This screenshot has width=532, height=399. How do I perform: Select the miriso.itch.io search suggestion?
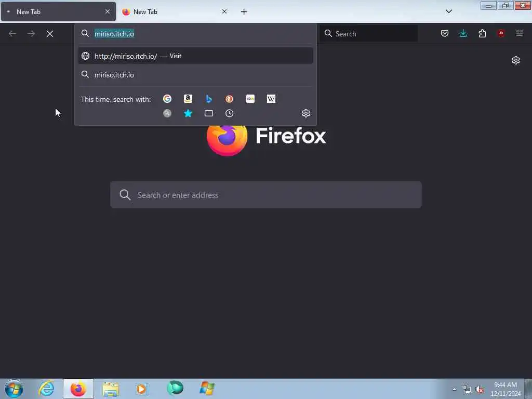pyautogui.click(x=195, y=75)
